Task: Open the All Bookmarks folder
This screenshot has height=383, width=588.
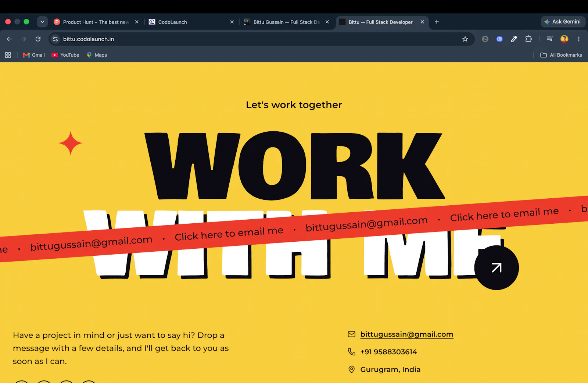Action: [561, 55]
